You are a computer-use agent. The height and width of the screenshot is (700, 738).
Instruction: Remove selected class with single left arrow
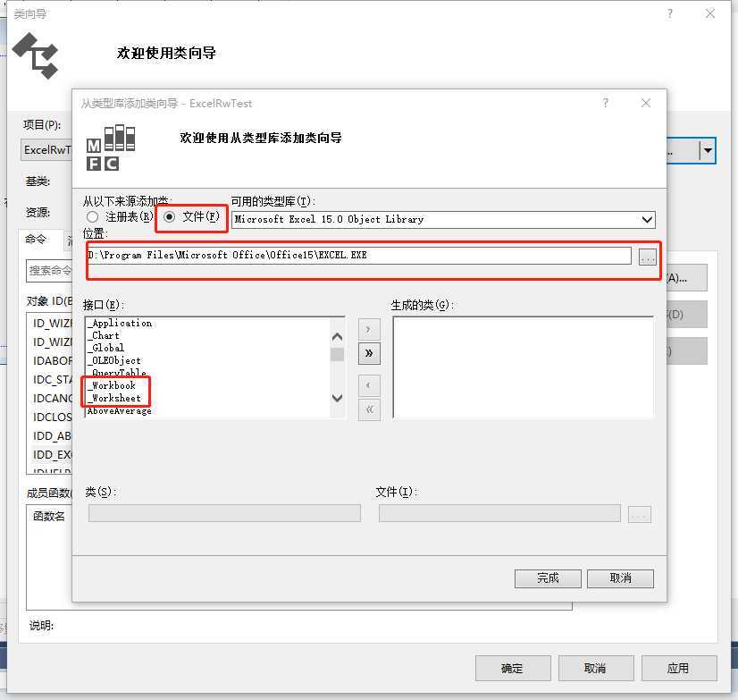369,386
